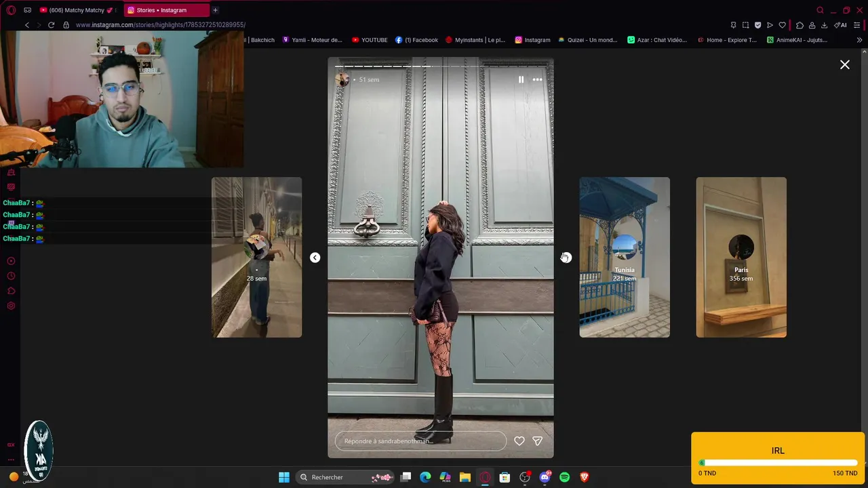Open the YOUTUBE bookmark

point(370,40)
